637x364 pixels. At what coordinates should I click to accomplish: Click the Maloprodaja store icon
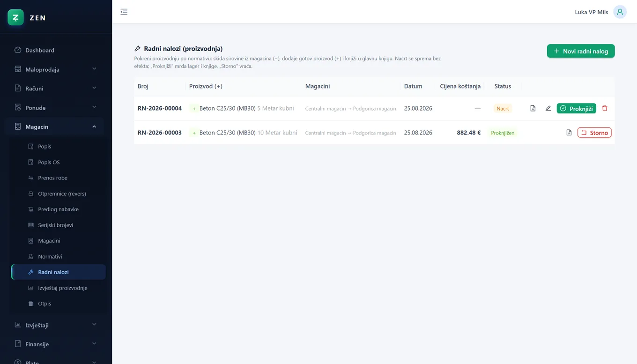click(x=18, y=69)
